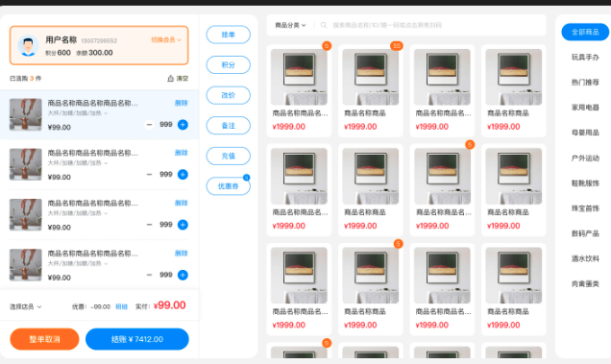Click the 挂单 button

[x=228, y=35]
